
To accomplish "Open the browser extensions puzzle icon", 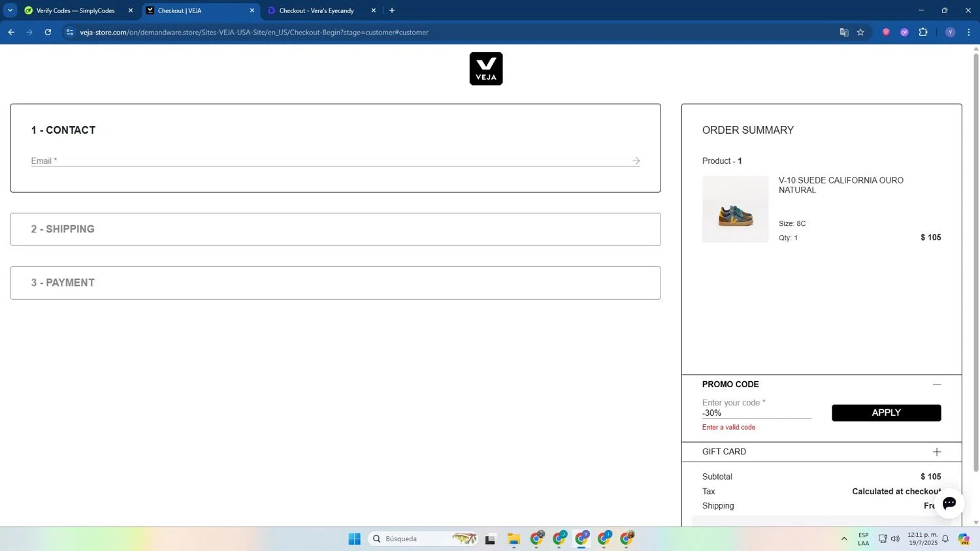I will pos(923,32).
